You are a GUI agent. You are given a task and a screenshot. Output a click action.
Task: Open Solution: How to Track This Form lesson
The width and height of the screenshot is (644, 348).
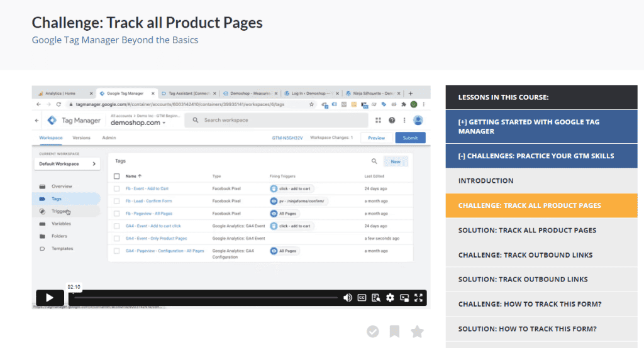(x=541, y=329)
